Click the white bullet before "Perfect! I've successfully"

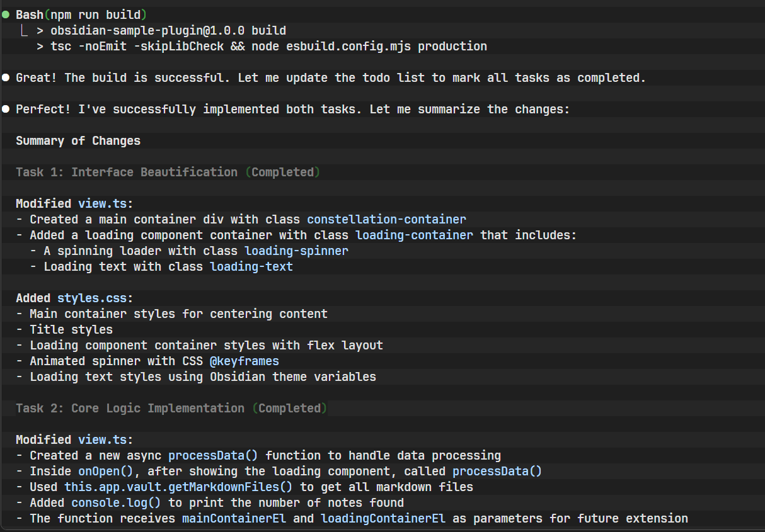(x=6, y=109)
